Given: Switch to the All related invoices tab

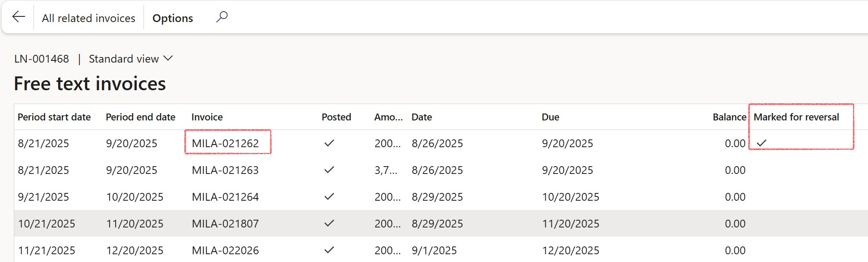Looking at the screenshot, I should (x=88, y=18).
